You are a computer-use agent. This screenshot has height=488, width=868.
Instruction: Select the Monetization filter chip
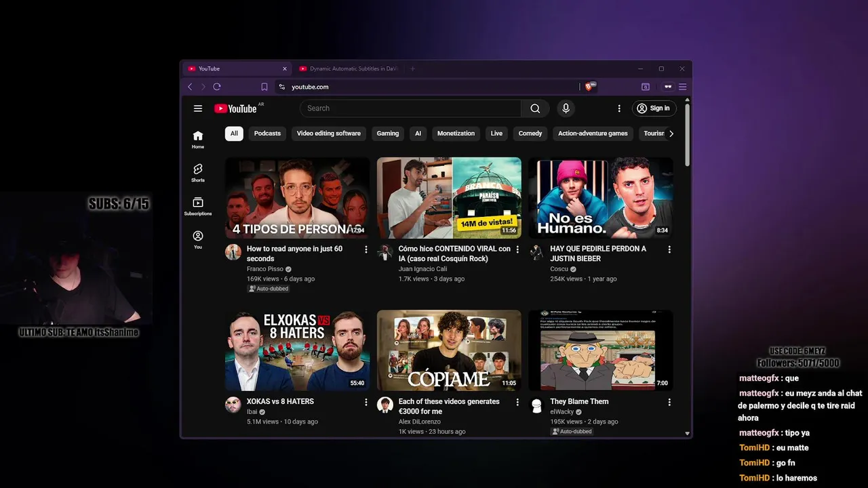(x=456, y=134)
